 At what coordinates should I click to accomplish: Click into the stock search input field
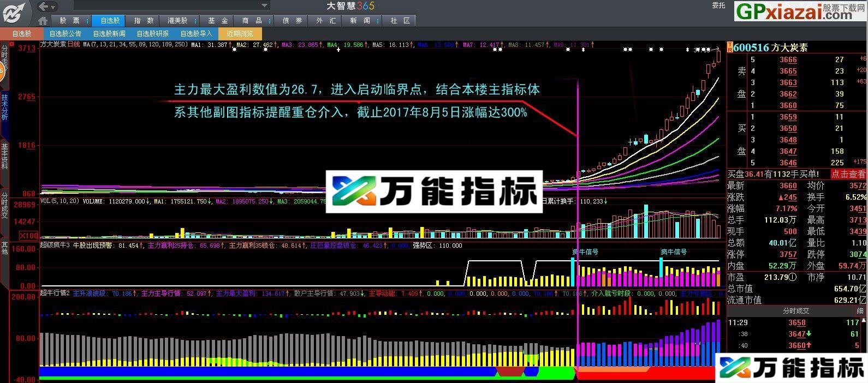(x=167, y=6)
